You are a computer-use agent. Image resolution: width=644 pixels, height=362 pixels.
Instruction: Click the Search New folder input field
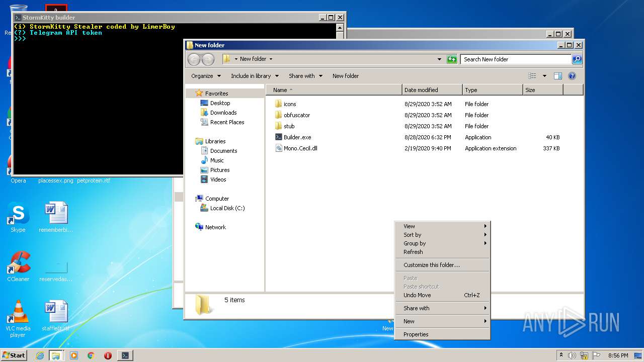tap(516, 59)
